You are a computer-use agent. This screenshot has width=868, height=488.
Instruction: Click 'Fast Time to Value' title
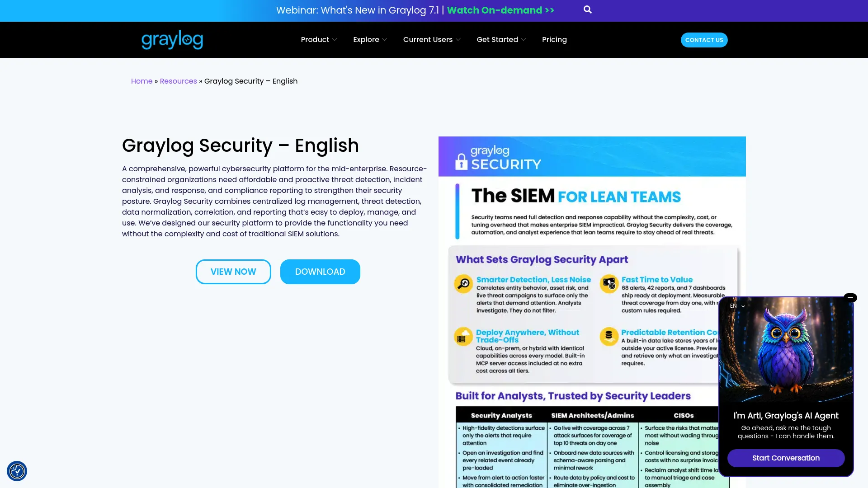pos(657,280)
